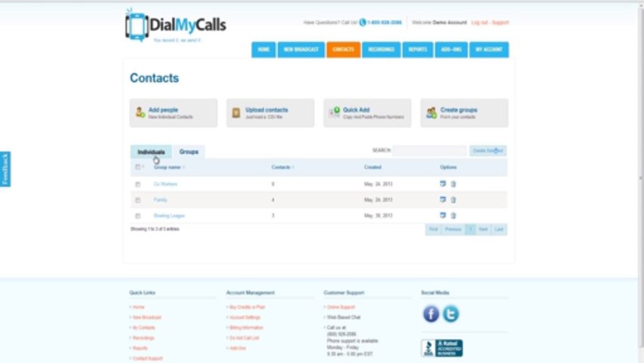Check the Bowling League row checkbox
The image size is (644, 363).
(137, 216)
